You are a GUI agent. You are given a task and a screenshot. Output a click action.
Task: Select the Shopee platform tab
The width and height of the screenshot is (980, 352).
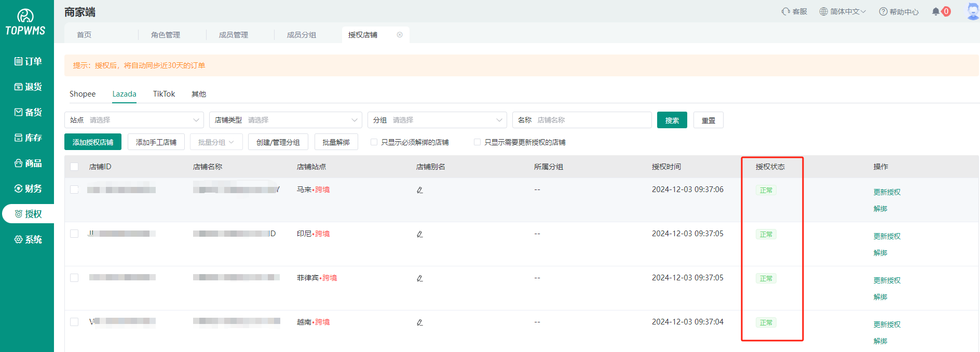pyautogui.click(x=83, y=94)
